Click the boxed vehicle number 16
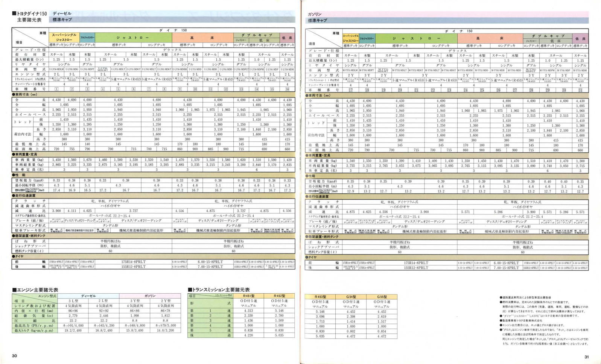601x364 pixels. tap(288, 89)
